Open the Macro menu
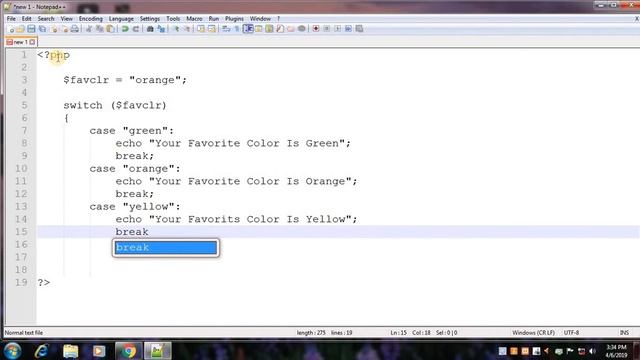 pyautogui.click(x=194, y=19)
